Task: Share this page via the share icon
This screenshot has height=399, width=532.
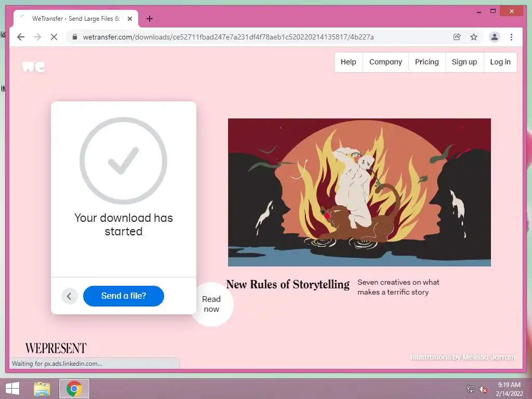Action: pyautogui.click(x=457, y=37)
